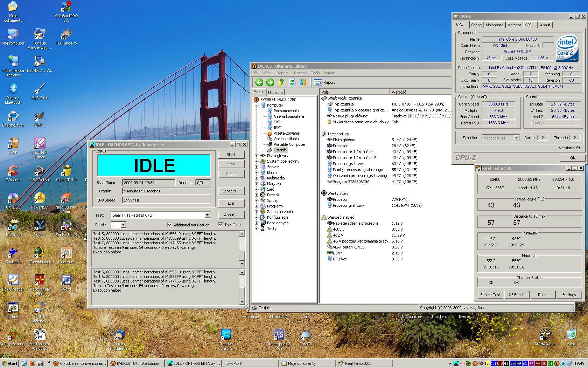
Task: Switch to the SPD tab in CPU-Z
Action: point(528,25)
